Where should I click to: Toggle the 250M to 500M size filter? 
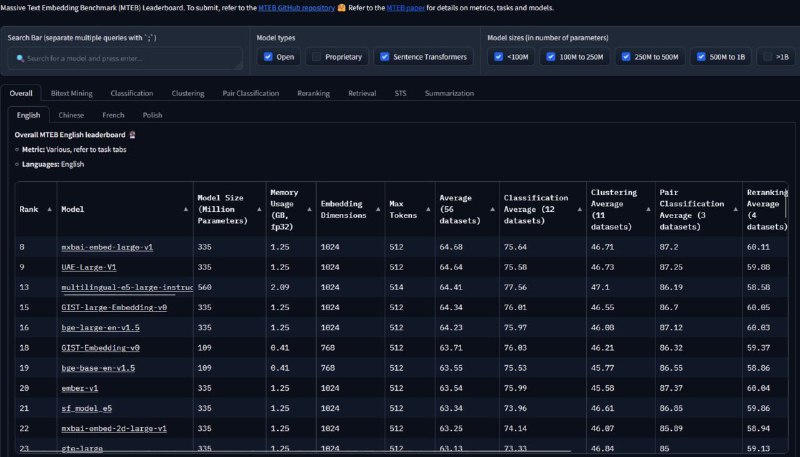coord(626,57)
